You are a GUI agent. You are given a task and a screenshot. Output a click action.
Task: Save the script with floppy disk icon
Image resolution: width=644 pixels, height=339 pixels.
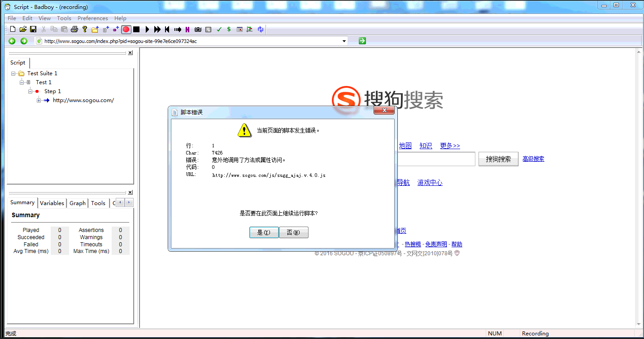click(33, 30)
